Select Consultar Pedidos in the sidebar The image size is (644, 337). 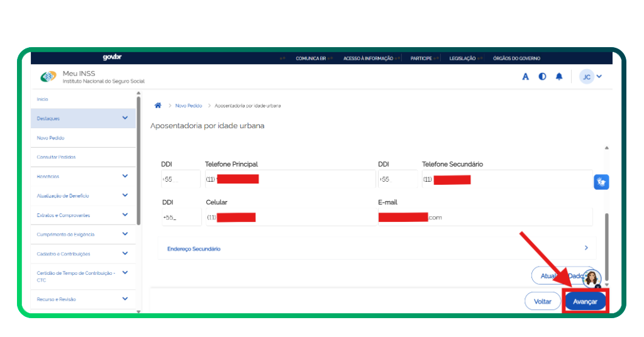[x=56, y=157]
